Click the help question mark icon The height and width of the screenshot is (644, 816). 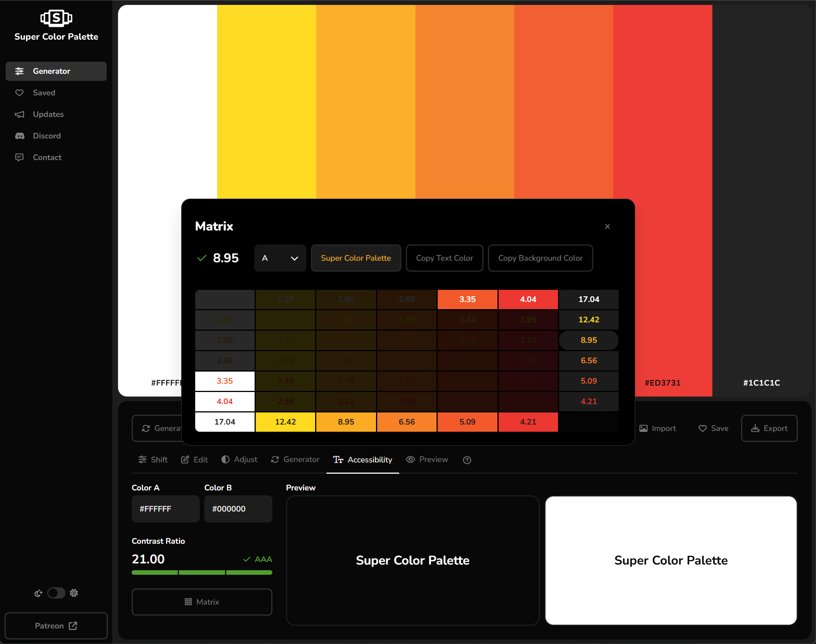pyautogui.click(x=467, y=460)
